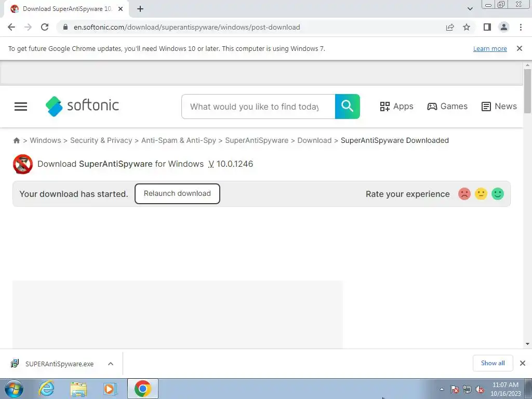Open SuperAntiSpyware breadcrumb link

tap(257, 140)
